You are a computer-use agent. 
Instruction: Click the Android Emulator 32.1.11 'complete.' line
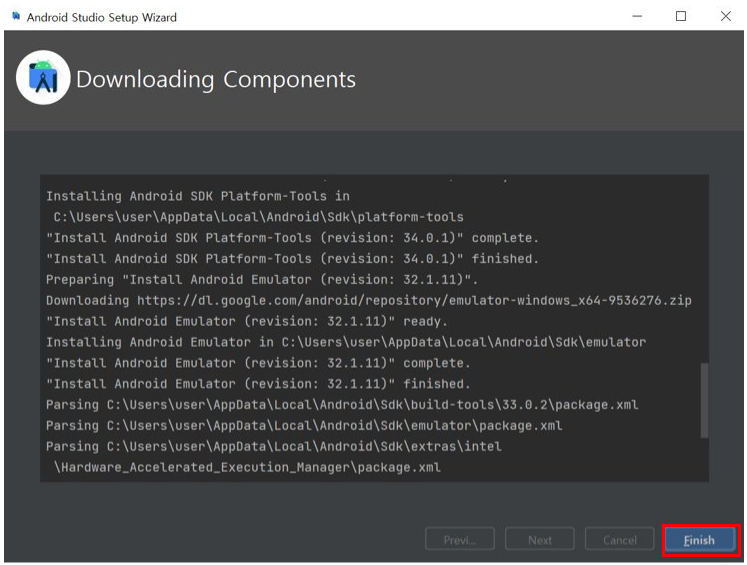258,363
